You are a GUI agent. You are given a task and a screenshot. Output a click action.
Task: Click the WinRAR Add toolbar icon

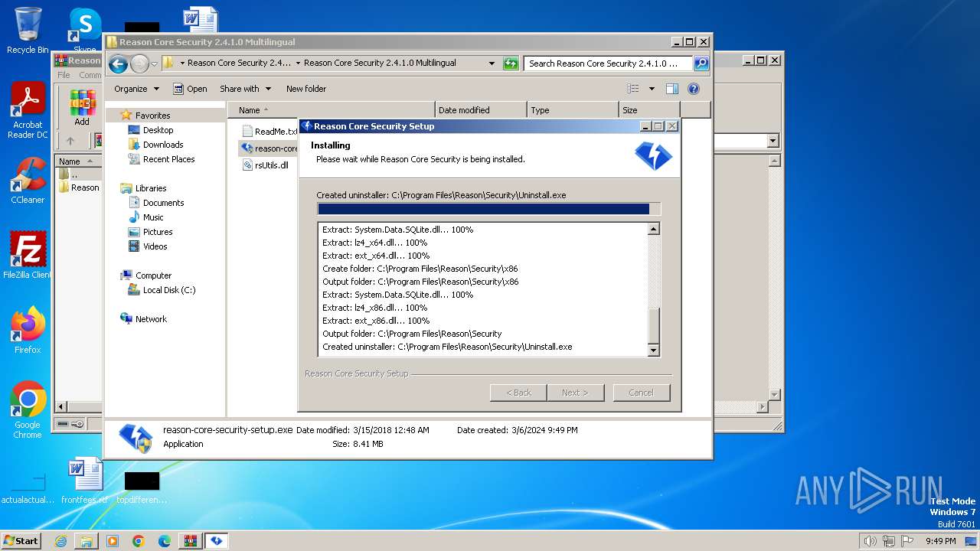point(82,107)
